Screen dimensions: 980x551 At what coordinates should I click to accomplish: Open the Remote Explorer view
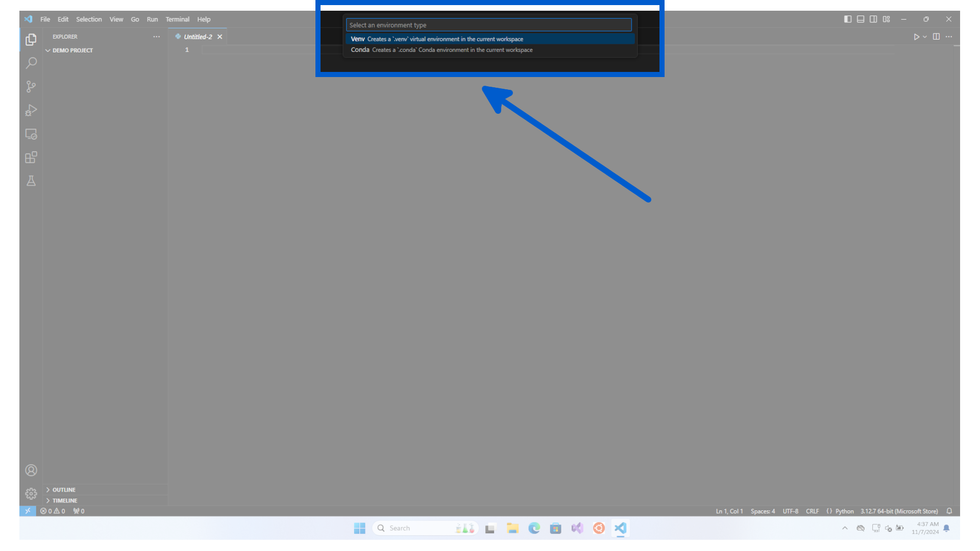pos(31,134)
